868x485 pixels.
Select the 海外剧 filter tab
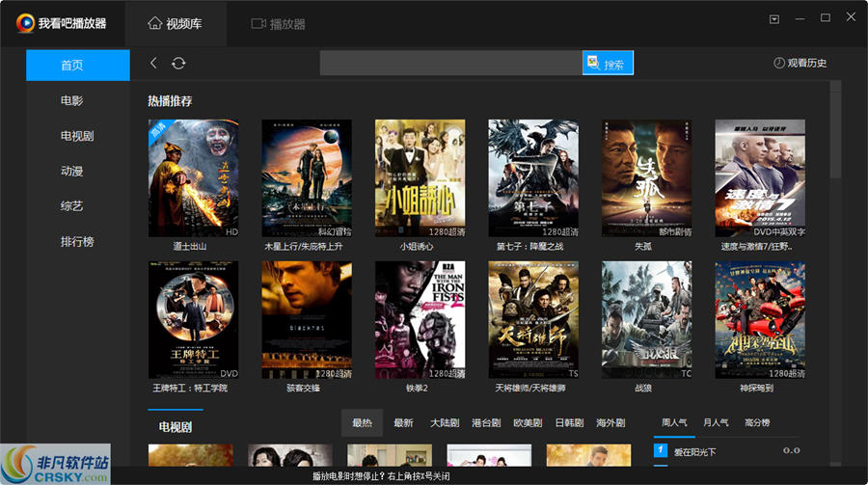click(x=610, y=423)
